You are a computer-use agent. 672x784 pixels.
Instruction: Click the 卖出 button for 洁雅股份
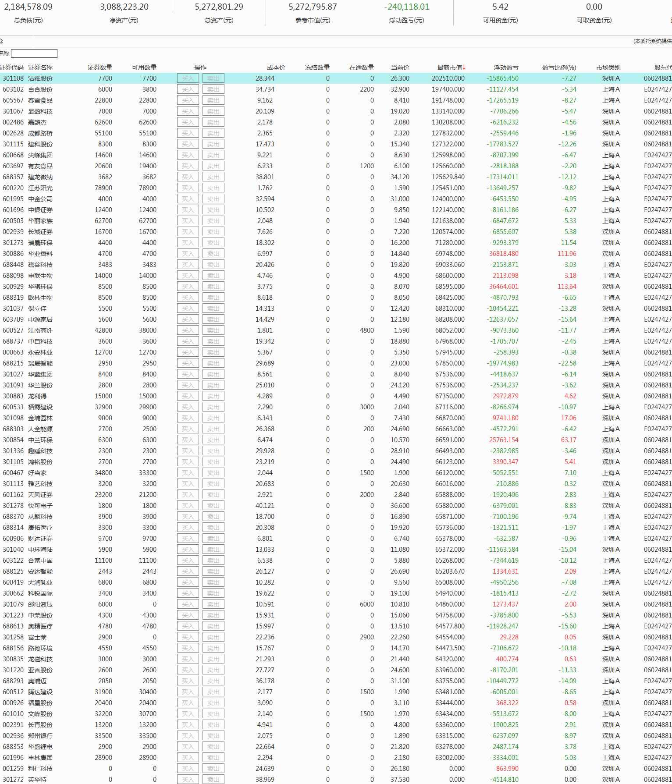(x=213, y=78)
